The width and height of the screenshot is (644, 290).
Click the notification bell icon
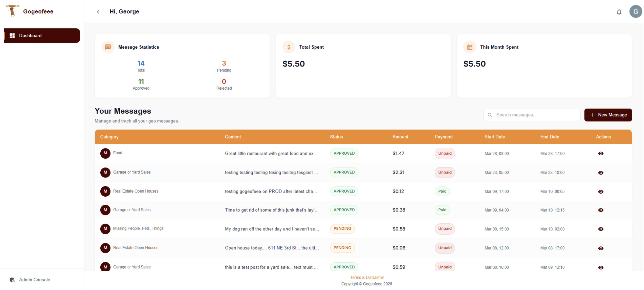pos(619,12)
